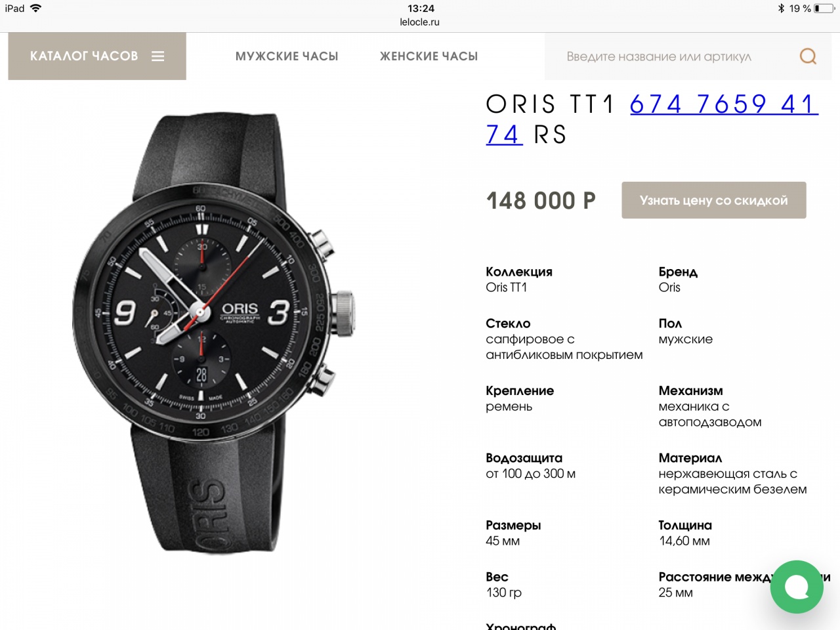Follow the 74 link in the product title
The image size is (840, 630).
504,135
